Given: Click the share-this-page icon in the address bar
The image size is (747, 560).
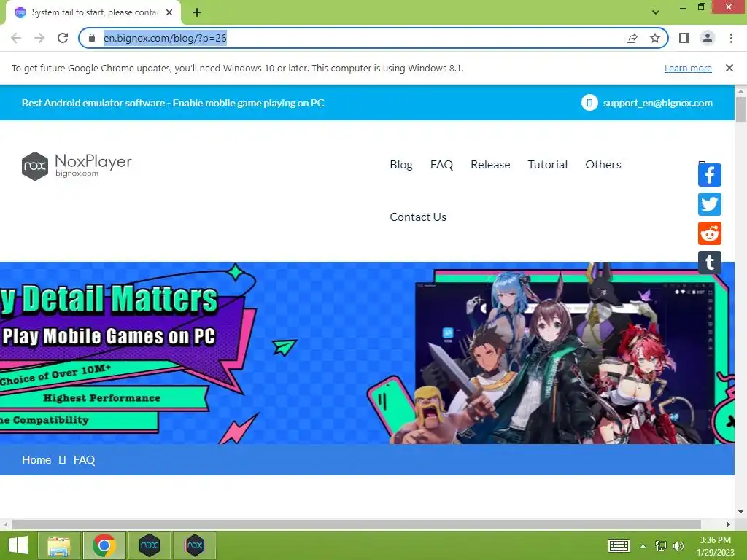Looking at the screenshot, I should click(632, 38).
